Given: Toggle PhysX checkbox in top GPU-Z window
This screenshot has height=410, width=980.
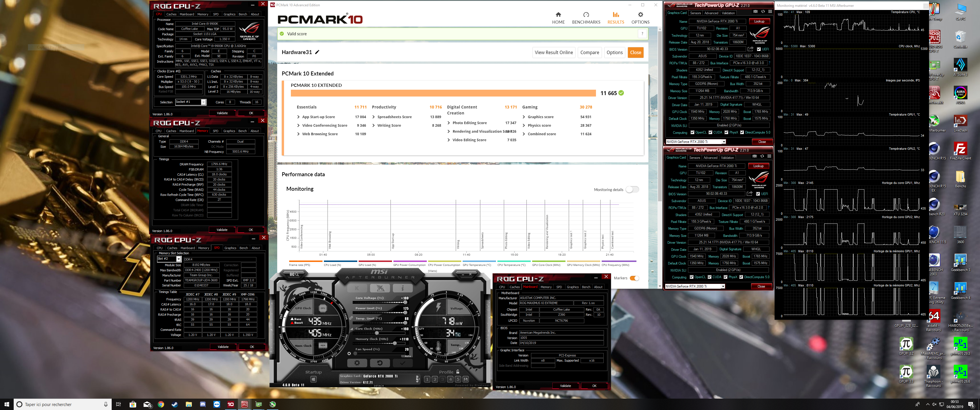Looking at the screenshot, I should (726, 132).
